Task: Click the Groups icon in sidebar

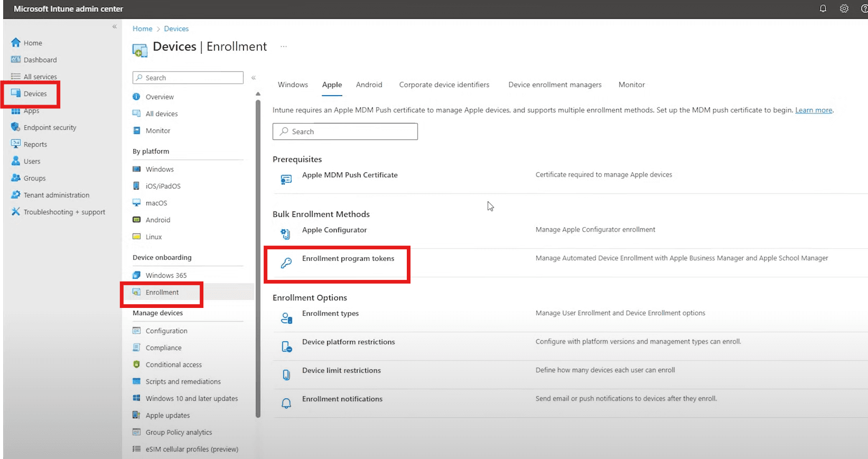Action: (x=16, y=178)
